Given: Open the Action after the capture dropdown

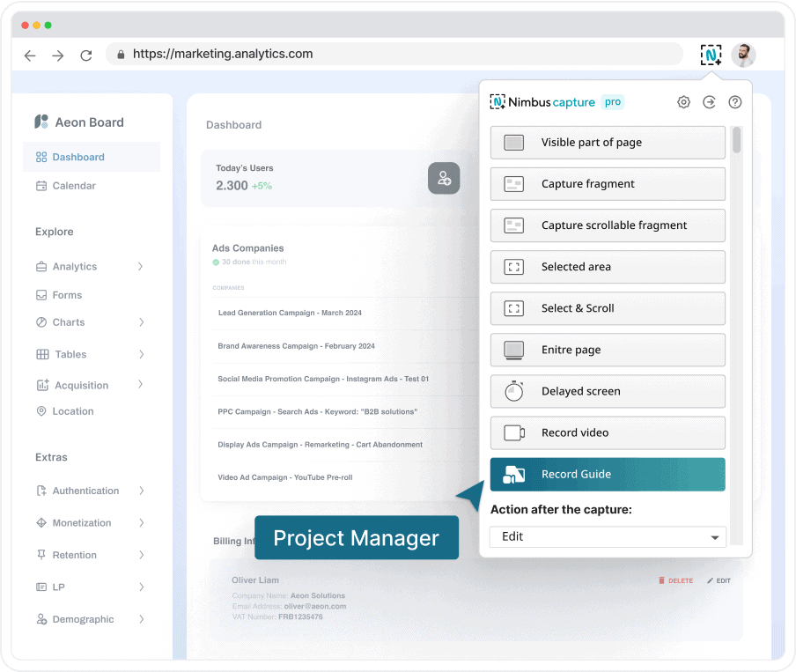Looking at the screenshot, I should pyautogui.click(x=608, y=537).
